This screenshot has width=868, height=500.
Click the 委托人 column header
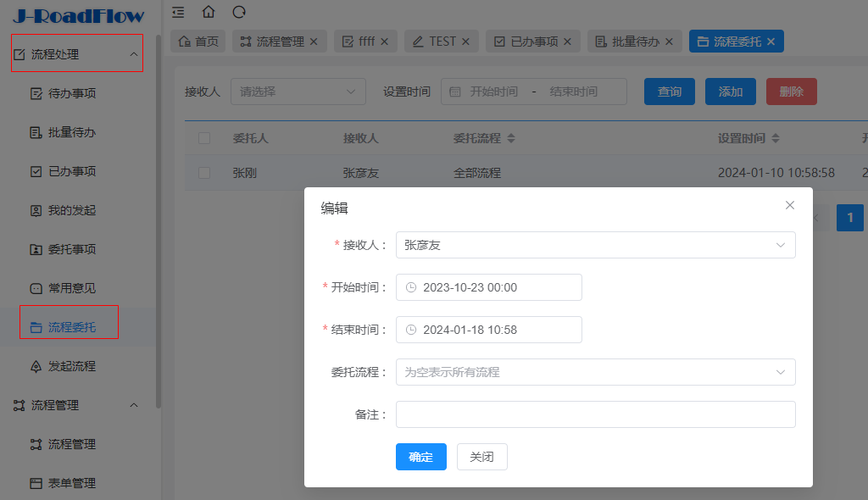250,138
